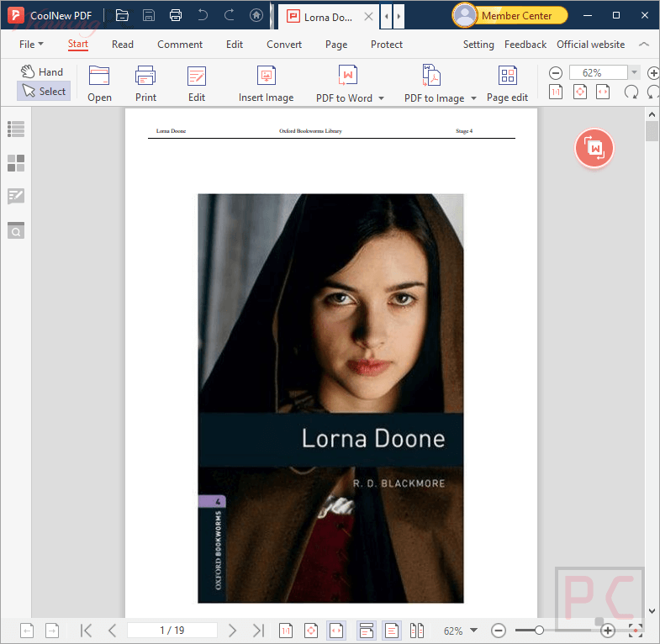The width and height of the screenshot is (660, 644).
Task: Click the Open toolbar button
Action: pyautogui.click(x=99, y=84)
